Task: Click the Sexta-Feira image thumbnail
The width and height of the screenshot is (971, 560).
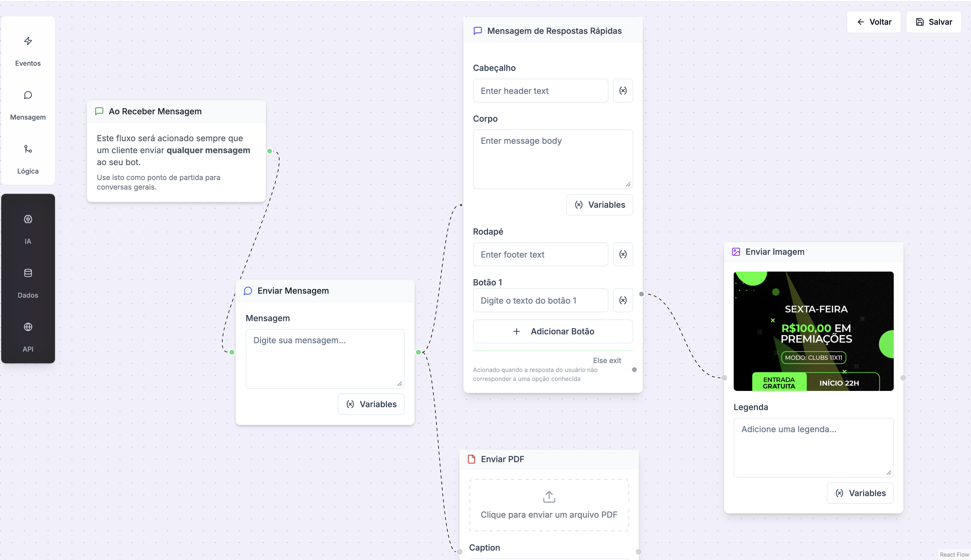Action: [x=813, y=331]
